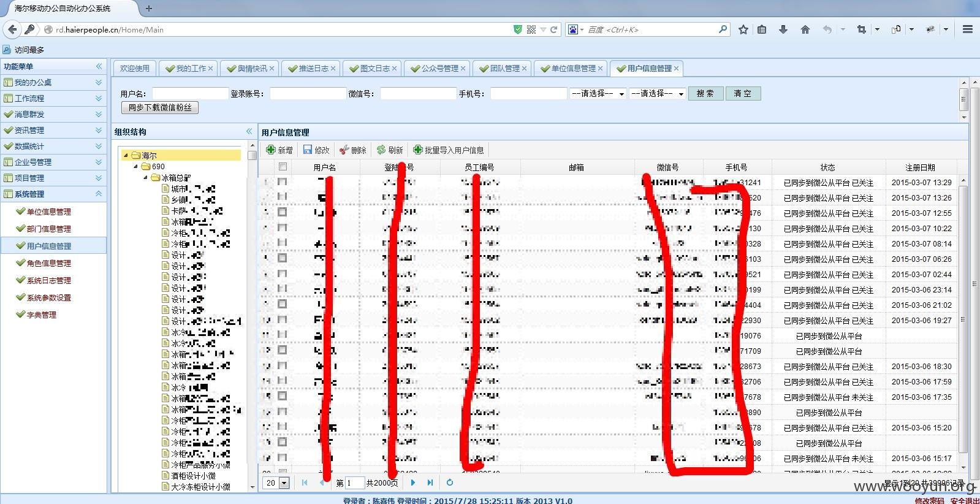The height and width of the screenshot is (504, 980).
Task: Click the pagination reload icon
Action: coord(449,483)
